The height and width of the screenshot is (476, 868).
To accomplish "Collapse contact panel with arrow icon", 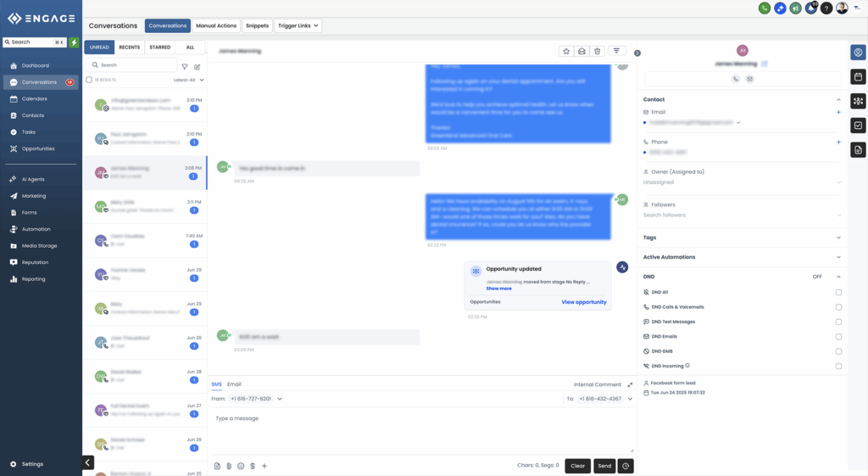I will pyautogui.click(x=637, y=53).
